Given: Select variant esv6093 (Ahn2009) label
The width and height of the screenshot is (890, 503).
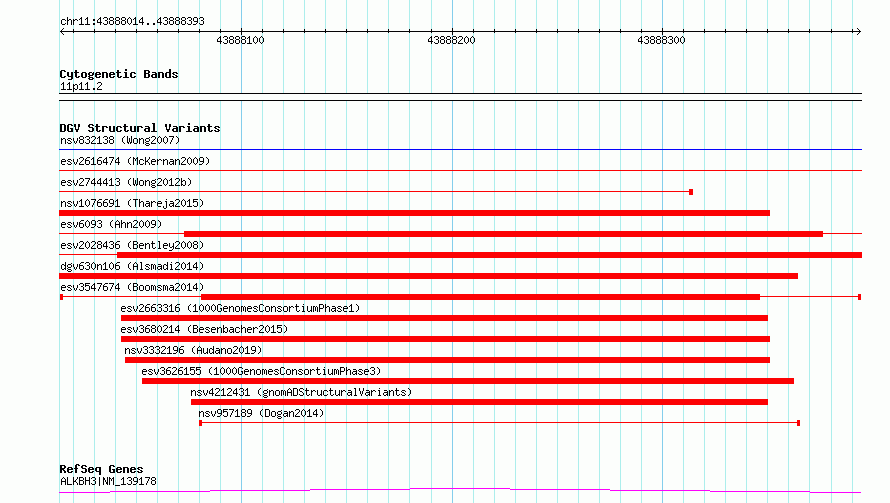Looking at the screenshot, I should tap(111, 224).
